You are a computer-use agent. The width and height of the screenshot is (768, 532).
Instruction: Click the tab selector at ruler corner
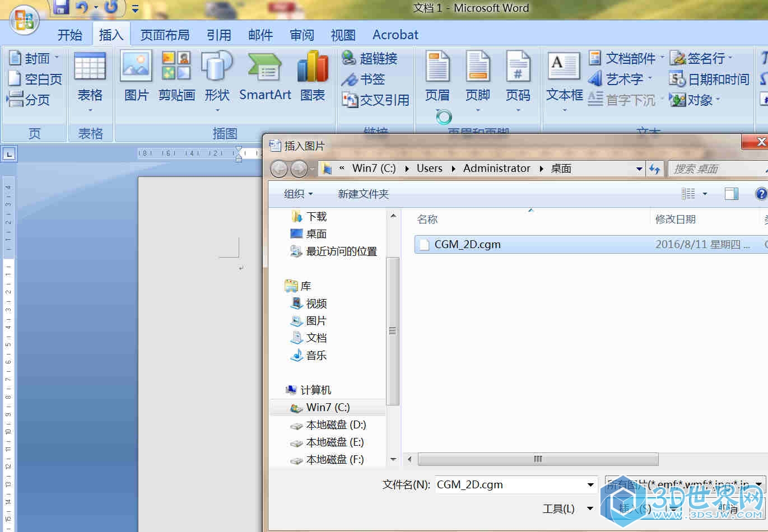[x=9, y=153]
